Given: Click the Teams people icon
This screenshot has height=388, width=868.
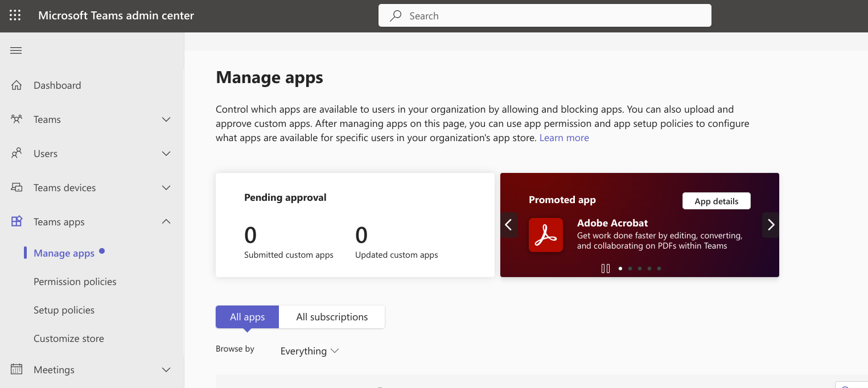Looking at the screenshot, I should point(17,119).
